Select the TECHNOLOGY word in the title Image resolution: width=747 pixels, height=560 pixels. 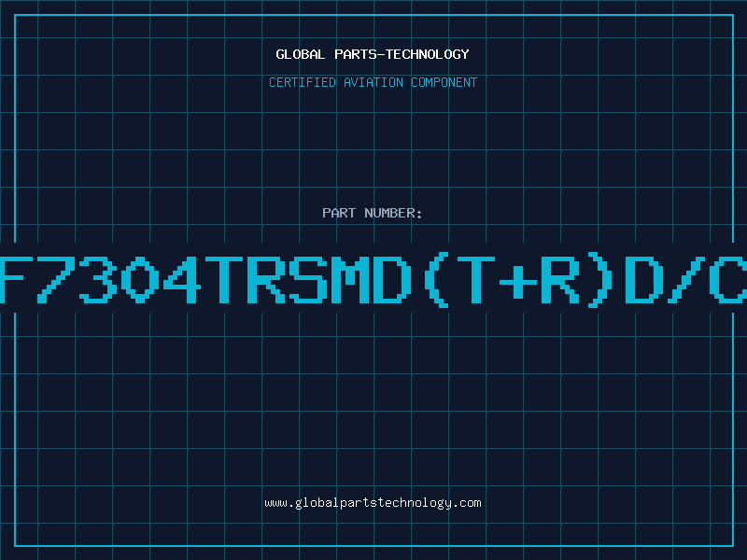point(428,54)
